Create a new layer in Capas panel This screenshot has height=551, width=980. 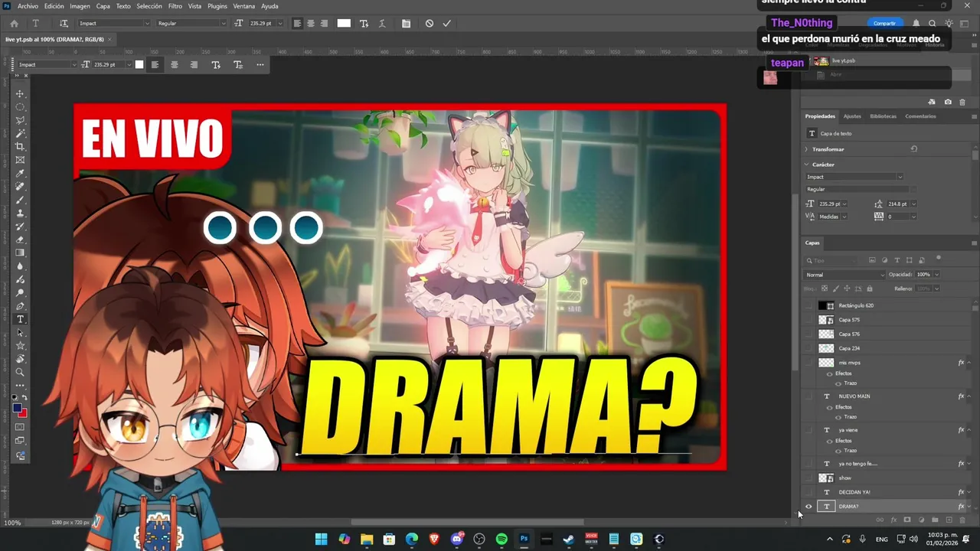click(x=949, y=520)
